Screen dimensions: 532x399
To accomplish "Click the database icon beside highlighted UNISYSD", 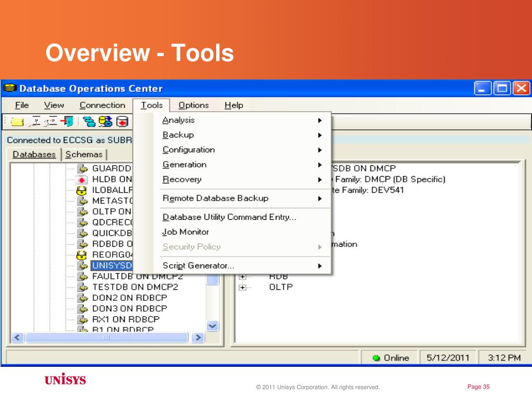I will tap(83, 265).
